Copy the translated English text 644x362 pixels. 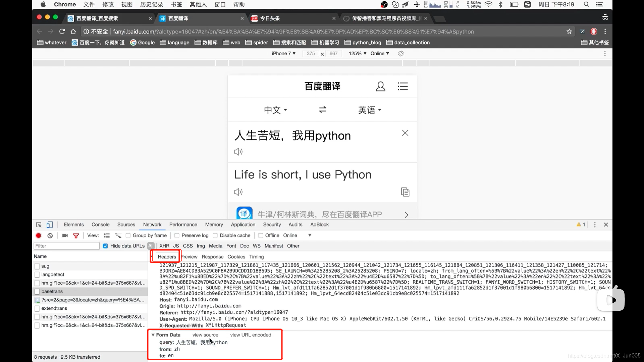coord(405,192)
